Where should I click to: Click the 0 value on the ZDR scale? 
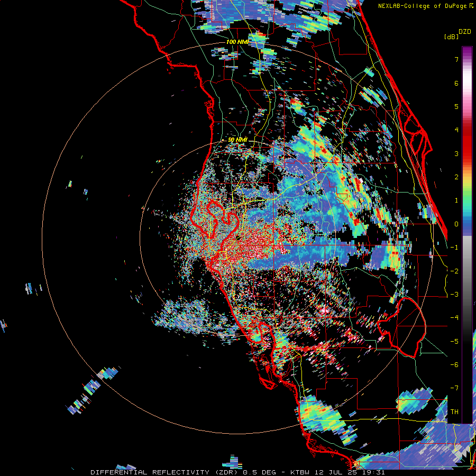pyautogui.click(x=456, y=224)
